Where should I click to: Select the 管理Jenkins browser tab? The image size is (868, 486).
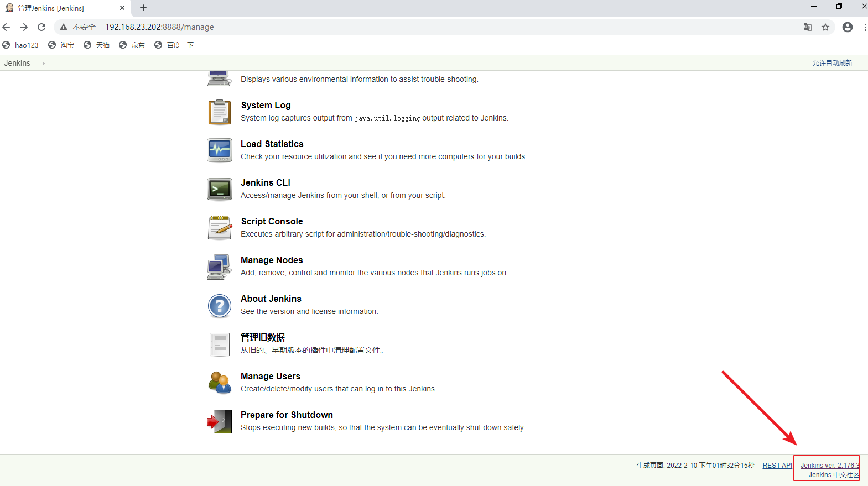(65, 8)
